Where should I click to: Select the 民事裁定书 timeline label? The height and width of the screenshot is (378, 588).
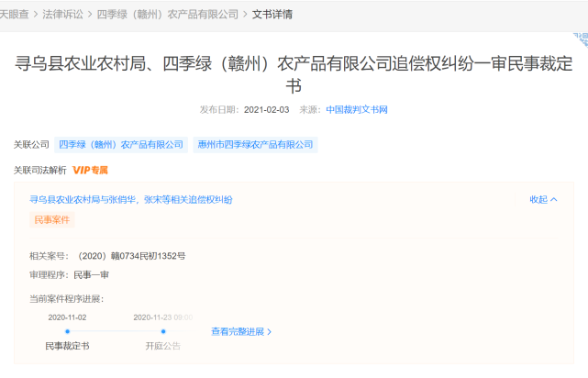[68, 346]
